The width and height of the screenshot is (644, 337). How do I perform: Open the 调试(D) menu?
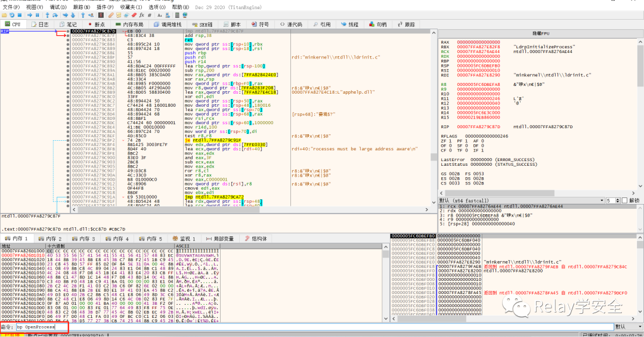pyautogui.click(x=58, y=7)
